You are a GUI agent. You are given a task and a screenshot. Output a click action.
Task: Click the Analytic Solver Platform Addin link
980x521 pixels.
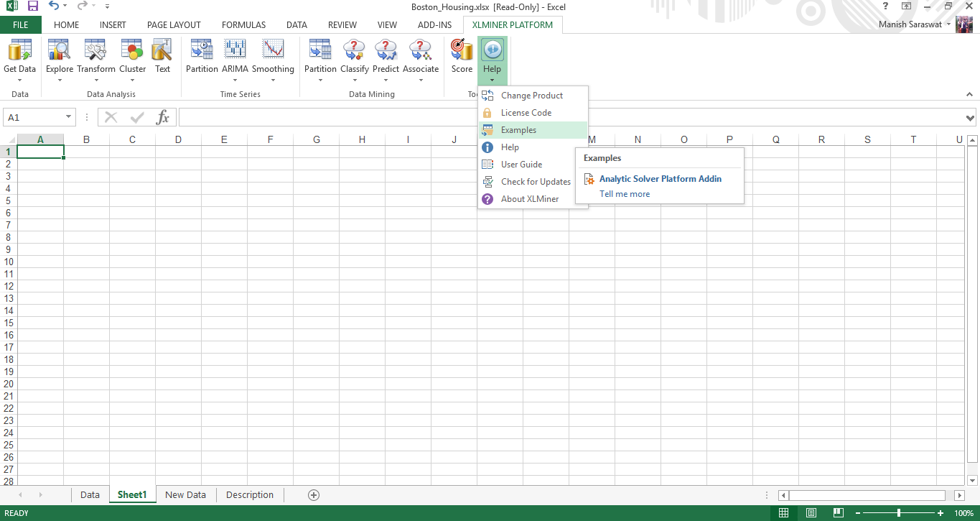(660, 179)
